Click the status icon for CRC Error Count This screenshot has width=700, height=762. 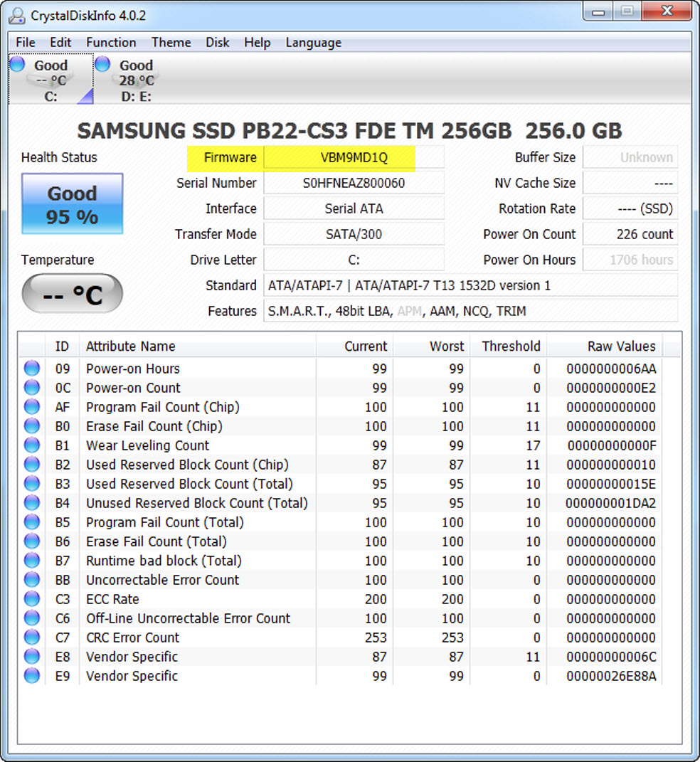click(32, 637)
